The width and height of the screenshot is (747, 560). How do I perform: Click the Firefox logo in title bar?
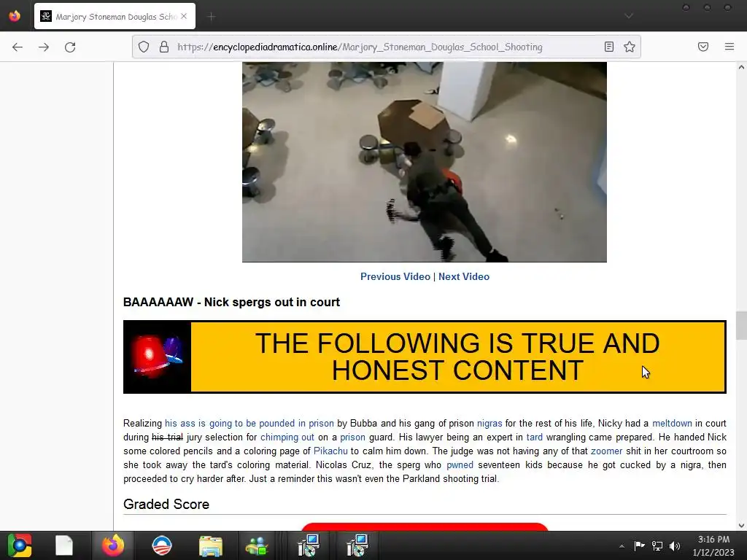(15, 16)
